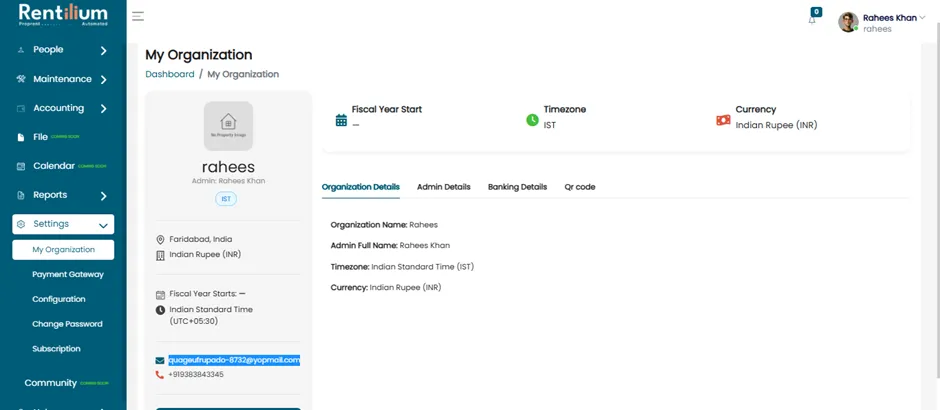
Task: Click the Settings gear icon in sidebar
Action: tap(21, 224)
